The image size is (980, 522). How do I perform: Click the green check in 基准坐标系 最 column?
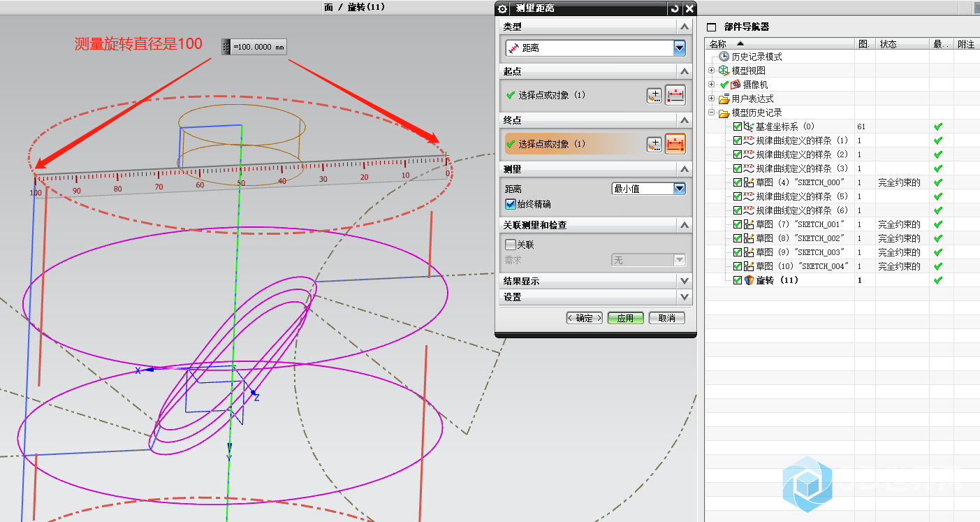click(x=938, y=126)
